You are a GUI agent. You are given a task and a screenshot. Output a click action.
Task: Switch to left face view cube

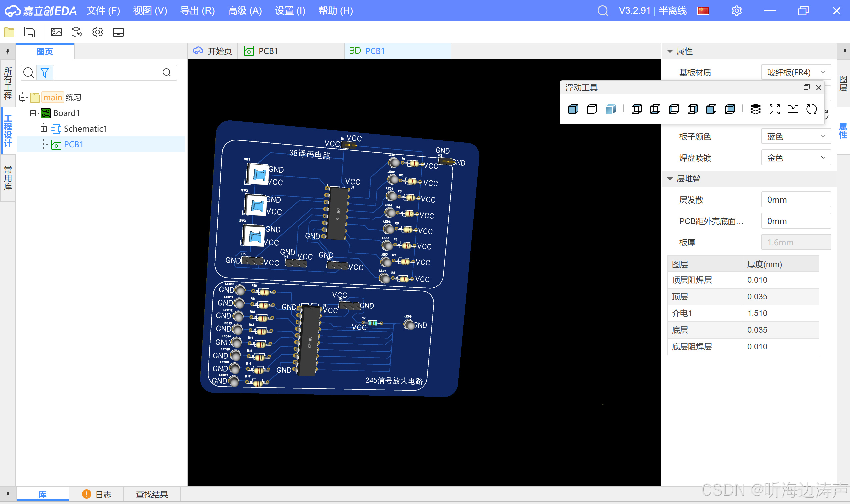[x=674, y=109]
